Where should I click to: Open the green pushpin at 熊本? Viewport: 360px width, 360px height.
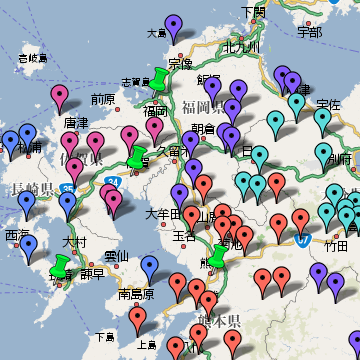click(x=218, y=256)
